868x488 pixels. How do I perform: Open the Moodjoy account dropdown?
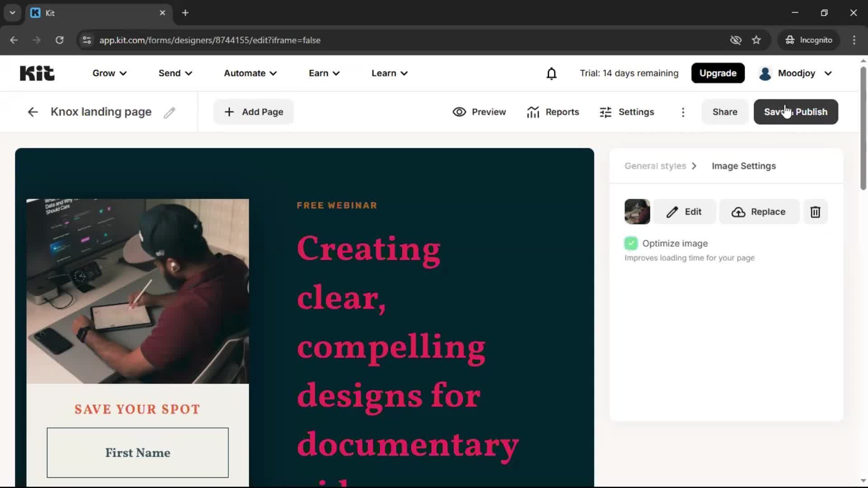[x=795, y=73]
